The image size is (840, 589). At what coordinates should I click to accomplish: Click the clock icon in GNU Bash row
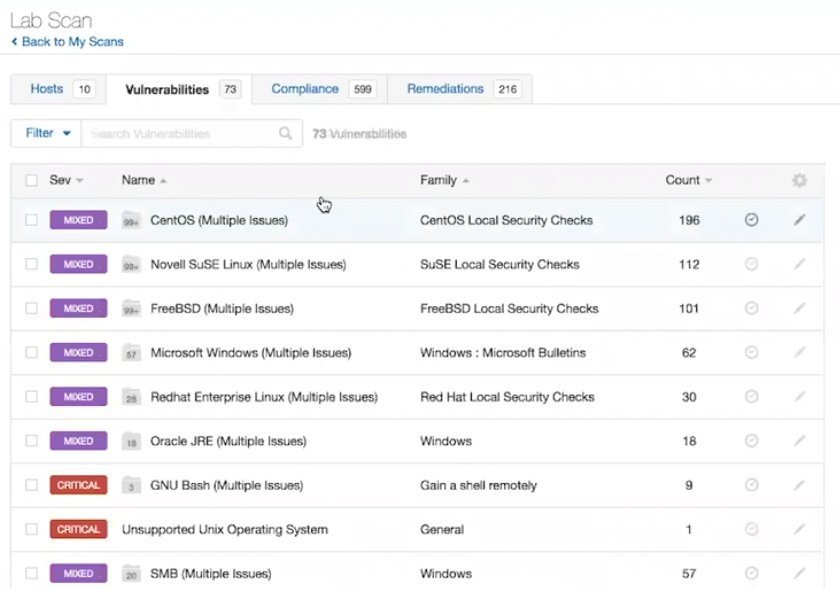pos(752,485)
